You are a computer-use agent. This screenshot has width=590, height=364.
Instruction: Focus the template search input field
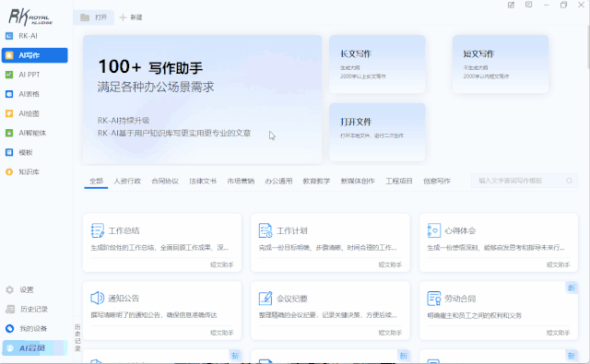point(525,181)
